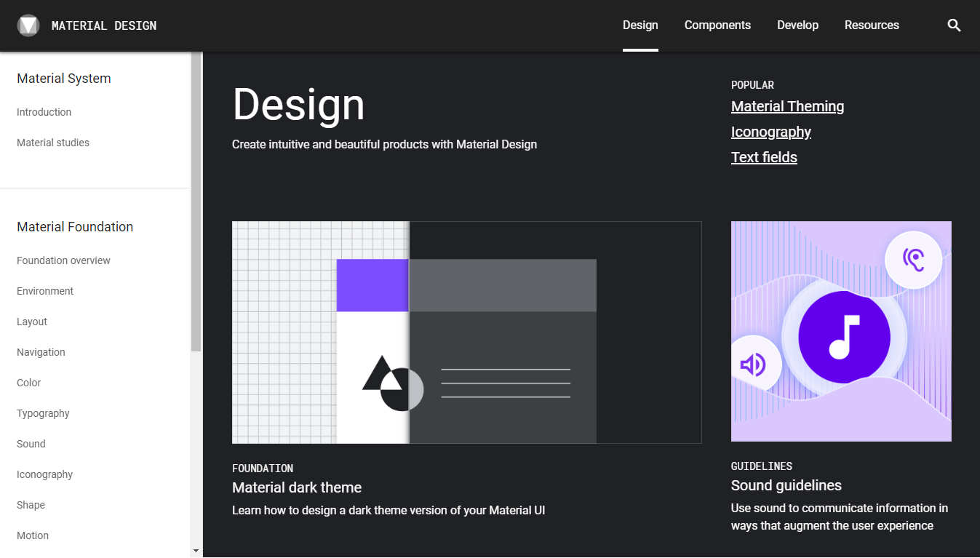Open the Iconography link under Popular
The width and height of the screenshot is (980, 558).
point(770,132)
